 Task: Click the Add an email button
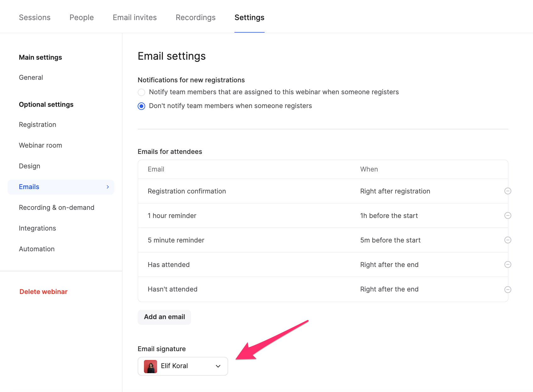164,317
